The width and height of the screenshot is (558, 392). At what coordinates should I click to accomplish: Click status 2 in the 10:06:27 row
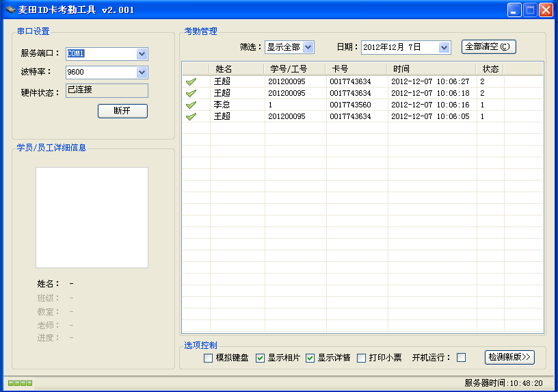(x=482, y=81)
